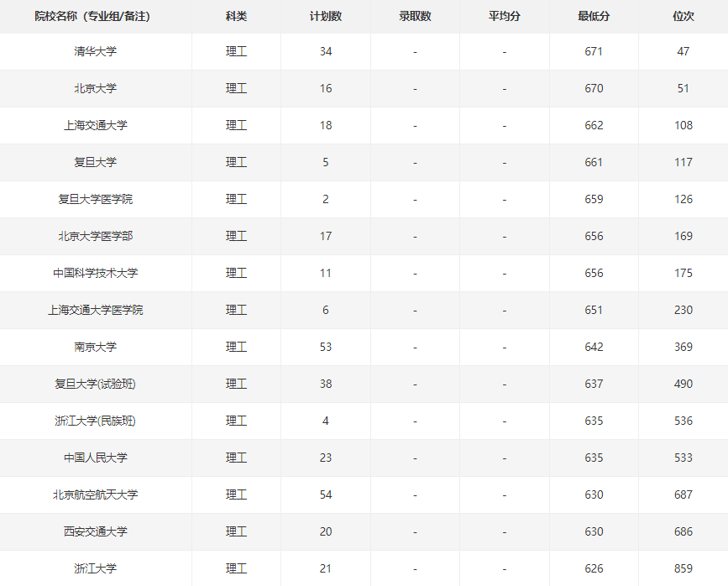Click 南京大学 school name

[x=95, y=347]
